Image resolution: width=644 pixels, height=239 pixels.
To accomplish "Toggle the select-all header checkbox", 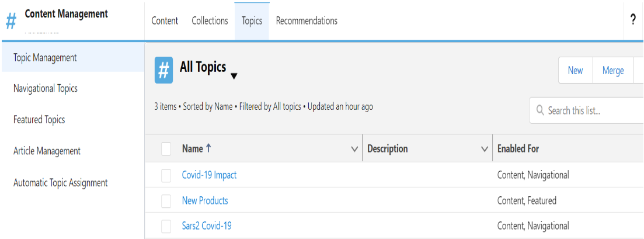I will [166, 149].
